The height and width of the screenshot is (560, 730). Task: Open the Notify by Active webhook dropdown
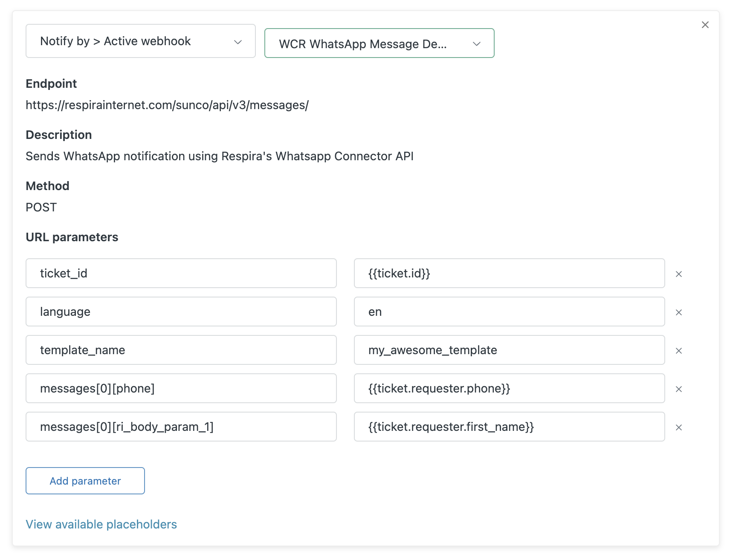pos(140,41)
